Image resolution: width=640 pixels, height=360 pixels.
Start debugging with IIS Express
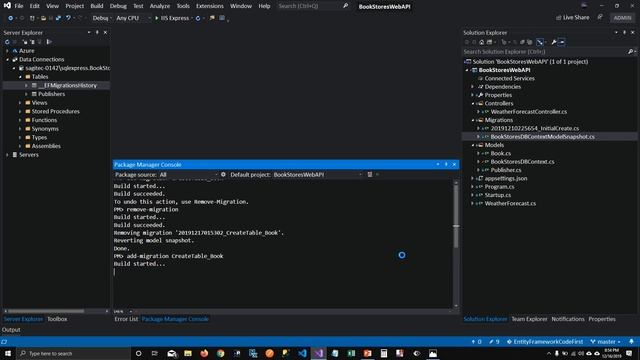[172, 18]
